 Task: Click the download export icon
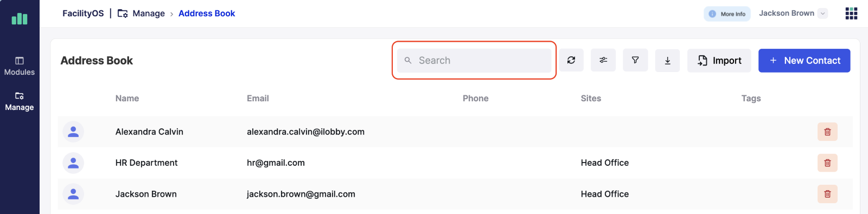coord(668,60)
